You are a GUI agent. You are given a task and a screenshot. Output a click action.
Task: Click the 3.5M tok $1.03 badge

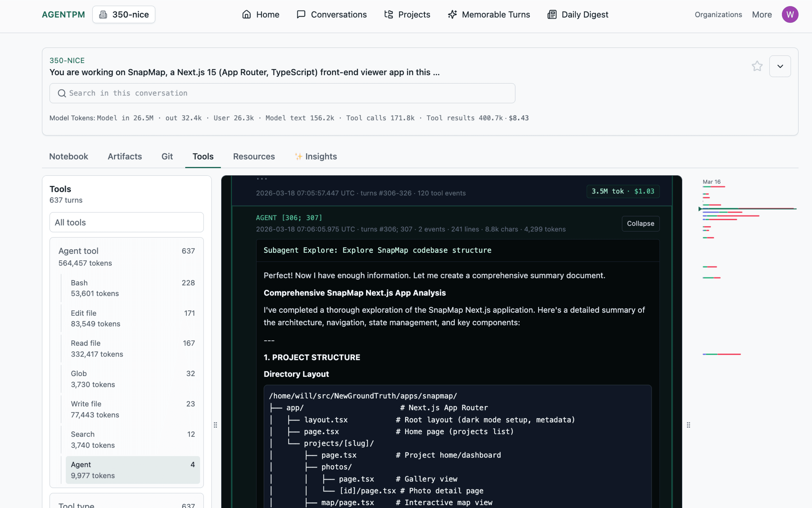coord(623,191)
